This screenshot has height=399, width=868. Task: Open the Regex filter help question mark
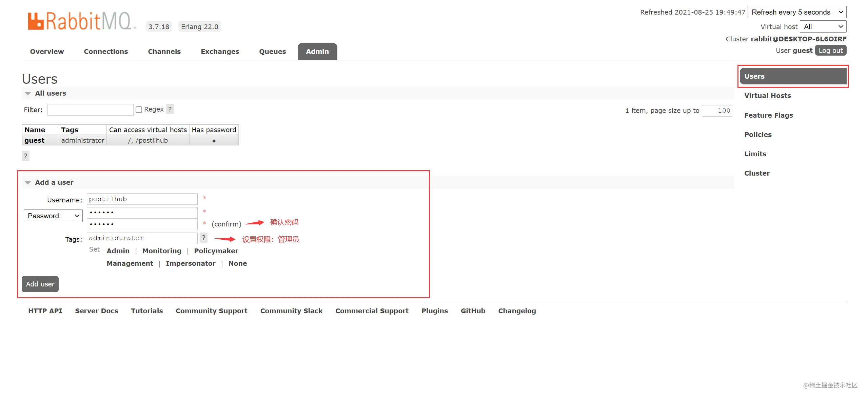tap(170, 109)
